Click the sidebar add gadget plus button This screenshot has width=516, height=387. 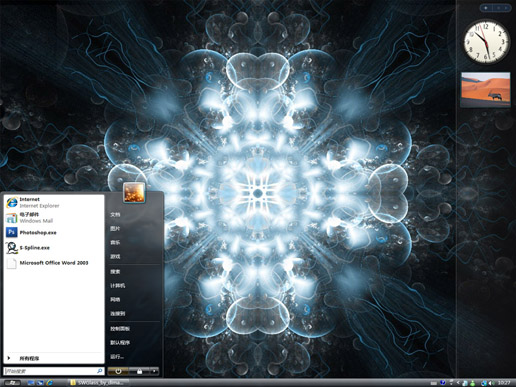point(486,8)
